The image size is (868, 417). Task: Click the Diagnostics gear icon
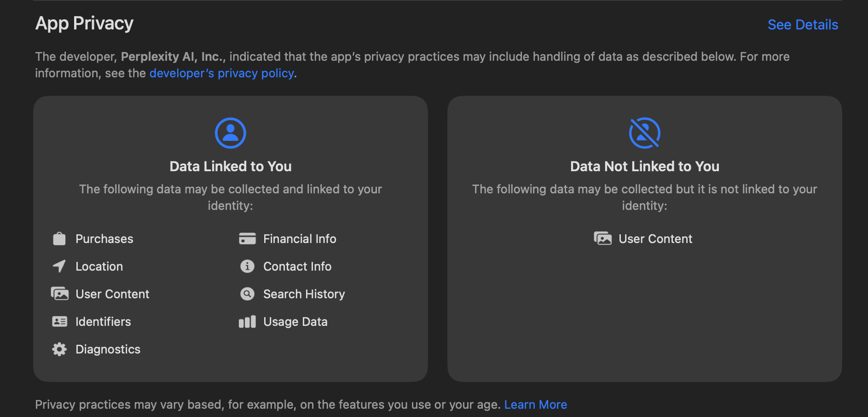59,349
